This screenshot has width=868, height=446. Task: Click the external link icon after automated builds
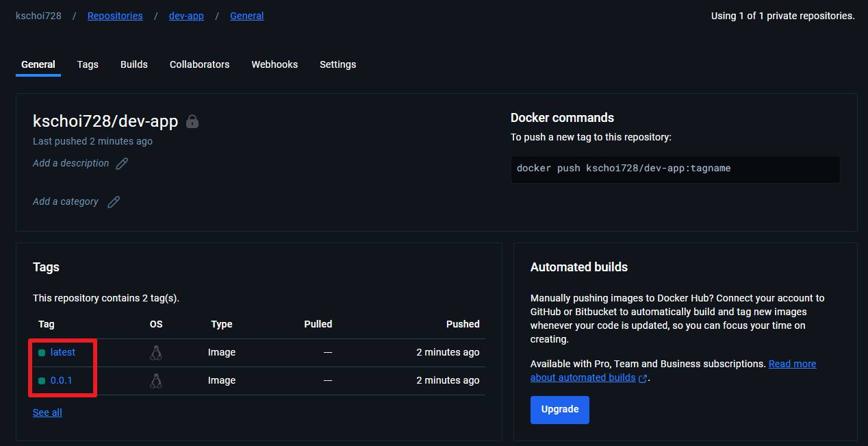643,378
